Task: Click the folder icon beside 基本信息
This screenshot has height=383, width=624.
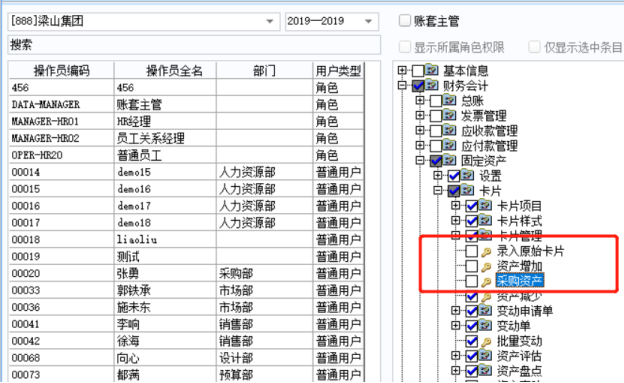Action: click(x=431, y=70)
